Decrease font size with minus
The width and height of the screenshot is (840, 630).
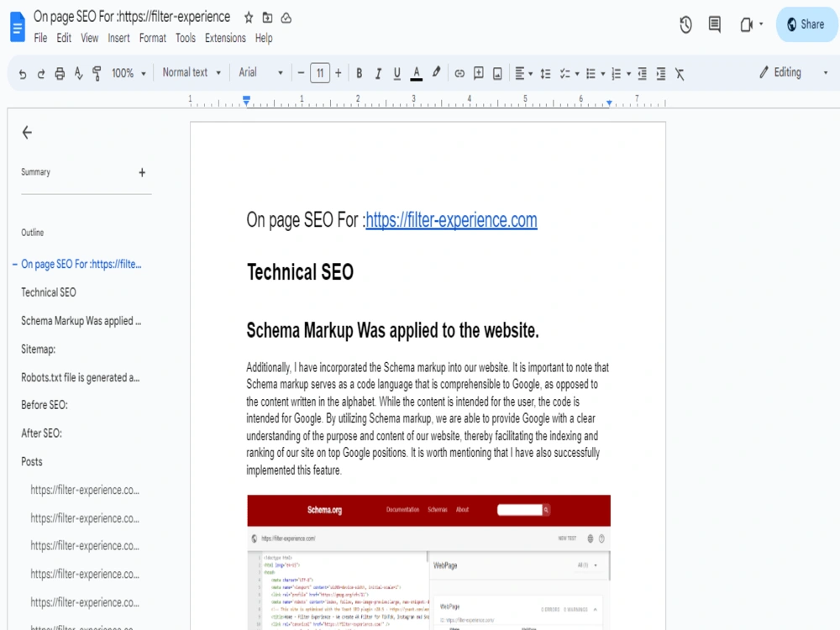[301, 73]
